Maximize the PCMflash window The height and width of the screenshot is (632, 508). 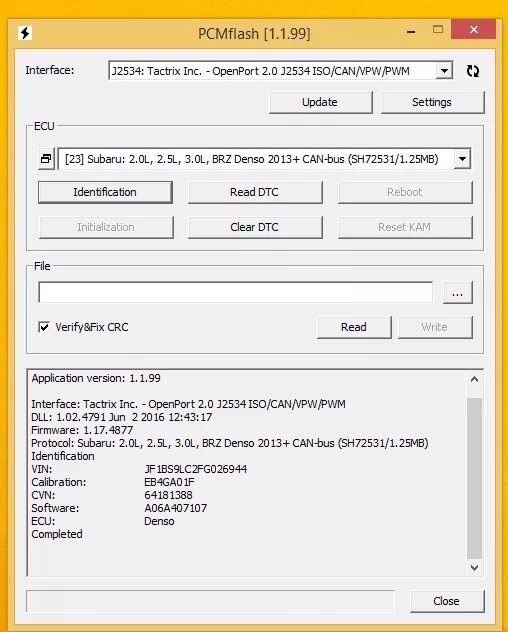click(x=438, y=29)
